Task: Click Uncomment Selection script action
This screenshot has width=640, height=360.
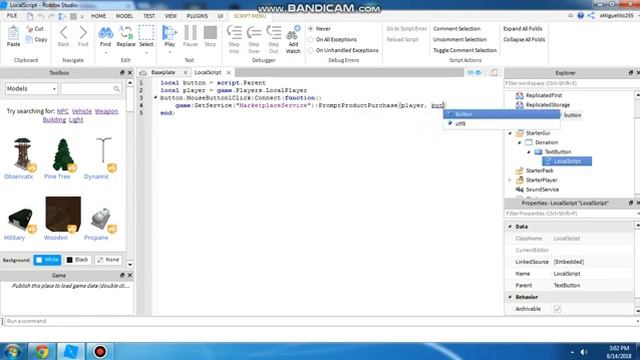Action: (x=460, y=40)
